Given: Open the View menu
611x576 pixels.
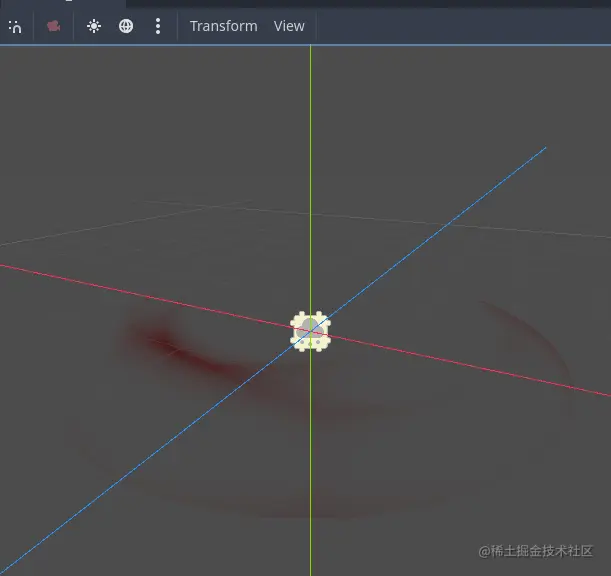Looking at the screenshot, I should tap(289, 26).
